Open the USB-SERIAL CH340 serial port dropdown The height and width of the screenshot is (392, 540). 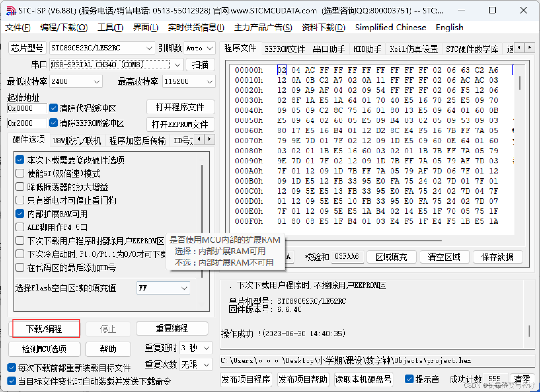[x=178, y=65]
